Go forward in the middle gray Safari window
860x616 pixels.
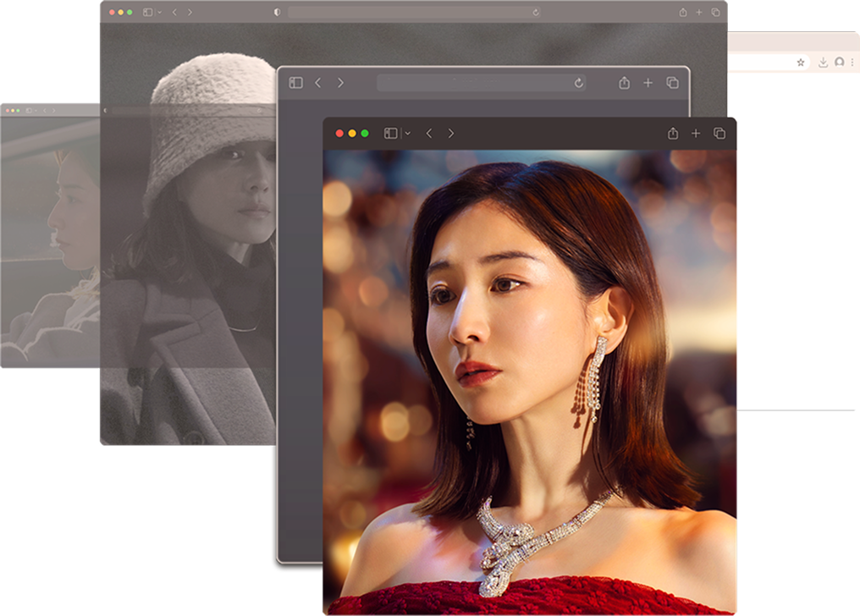(340, 83)
